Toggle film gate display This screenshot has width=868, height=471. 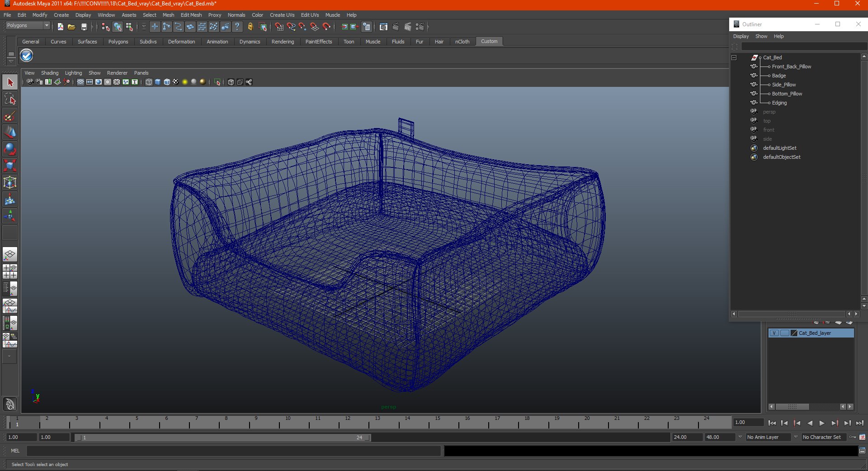pos(90,82)
